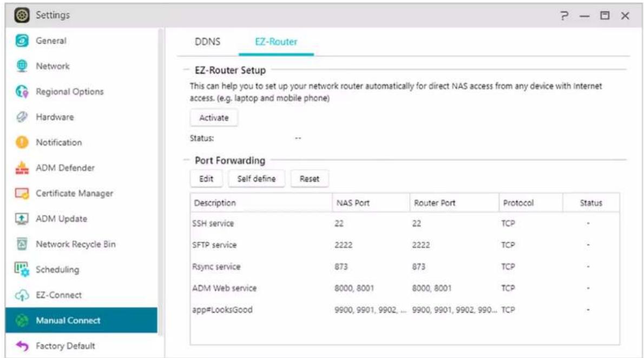Open the Hardware icon
This screenshot has height=358, width=644.
click(x=22, y=117)
